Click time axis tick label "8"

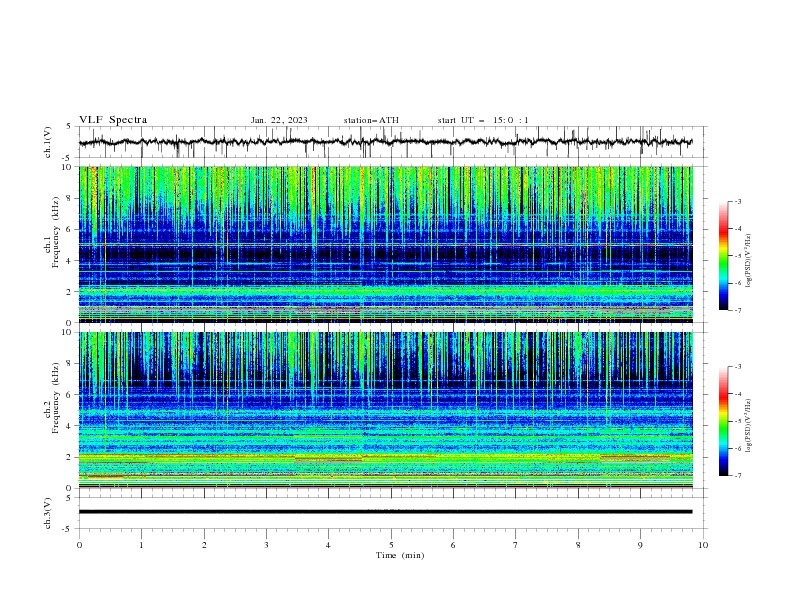point(578,545)
